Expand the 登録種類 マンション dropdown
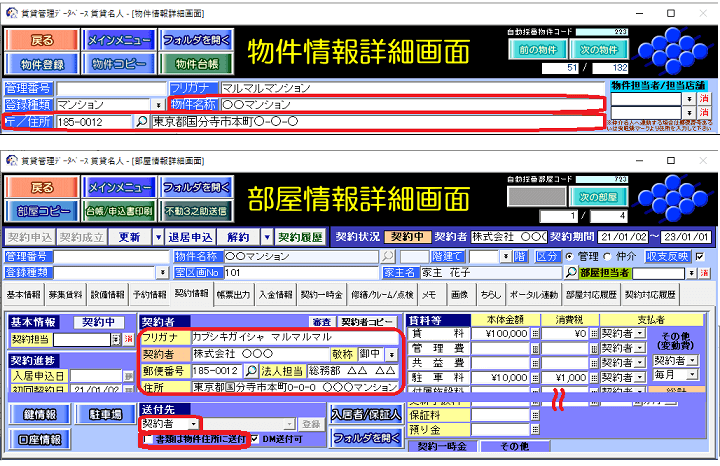 [158, 105]
